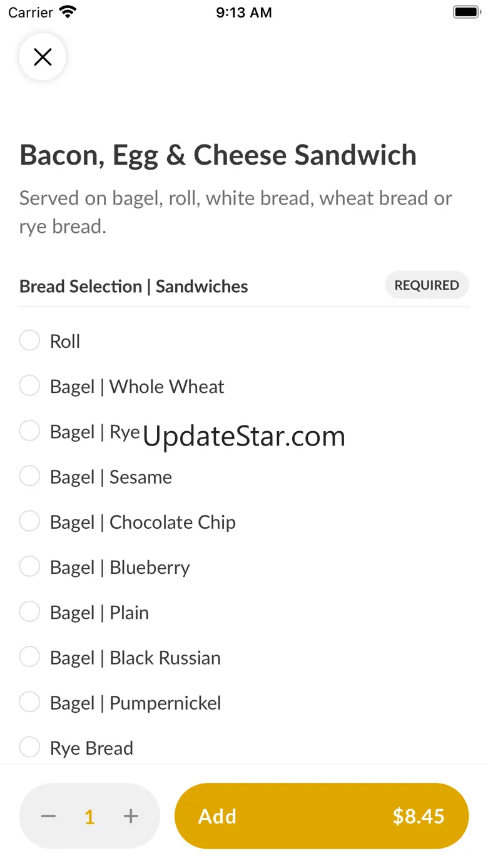The image size is (488, 868).
Task: Tap the battery icon in status bar
Action: point(465,12)
